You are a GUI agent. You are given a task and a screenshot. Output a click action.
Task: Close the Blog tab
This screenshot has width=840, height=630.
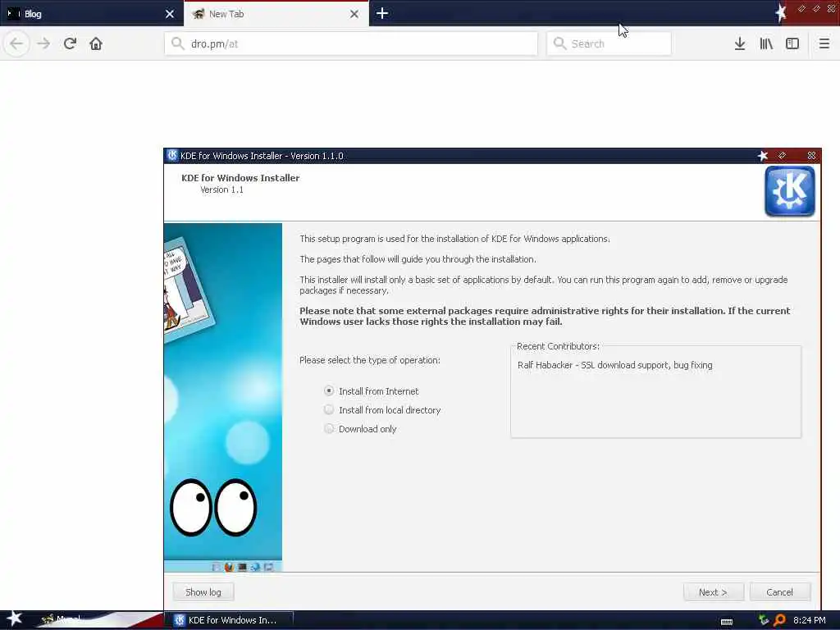170,14
